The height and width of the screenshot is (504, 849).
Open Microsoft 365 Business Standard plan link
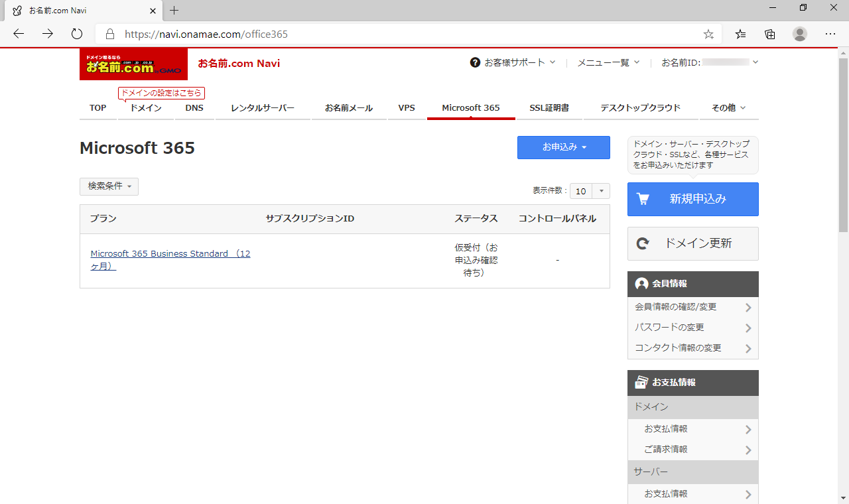(x=170, y=260)
